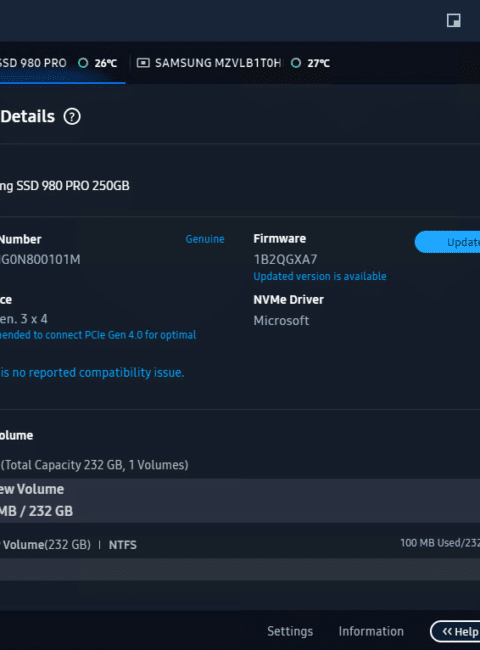Click the 26°C temperature status circle
480x650 pixels.
83,63
